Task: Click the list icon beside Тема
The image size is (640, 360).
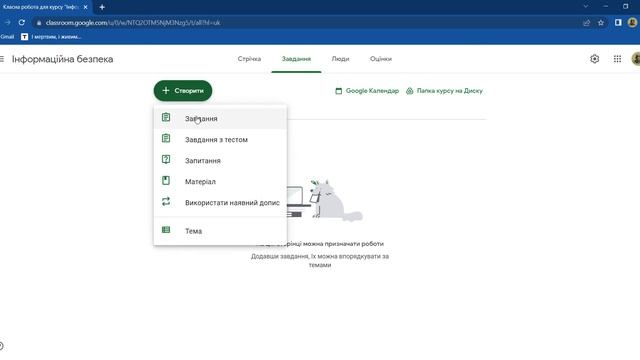Action: click(166, 230)
